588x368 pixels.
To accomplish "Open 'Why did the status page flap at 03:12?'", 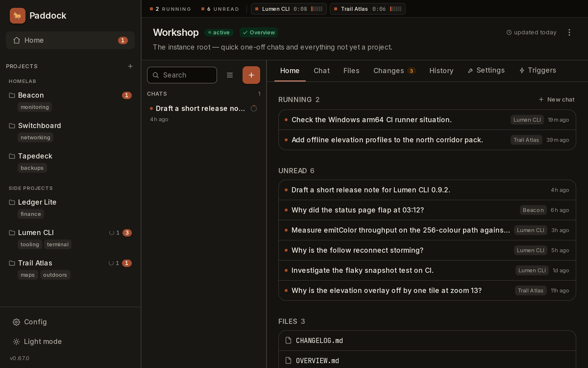I will click(427, 210).
